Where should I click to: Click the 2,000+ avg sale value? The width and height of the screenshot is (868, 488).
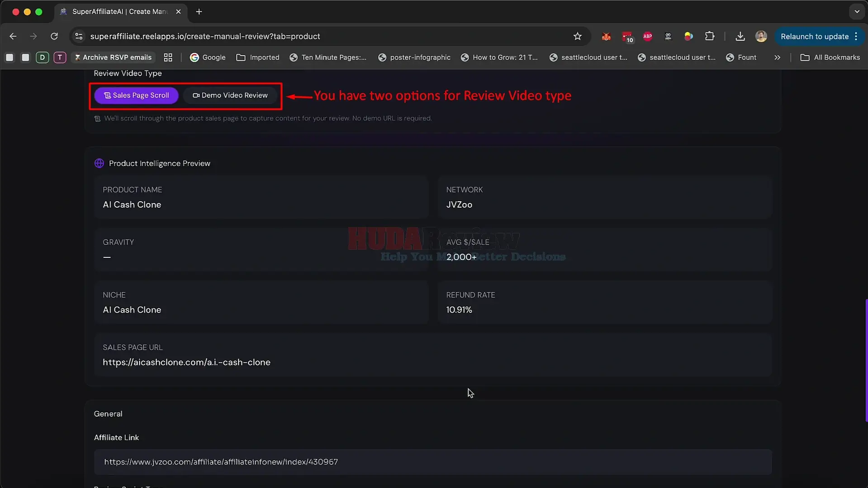point(461,257)
